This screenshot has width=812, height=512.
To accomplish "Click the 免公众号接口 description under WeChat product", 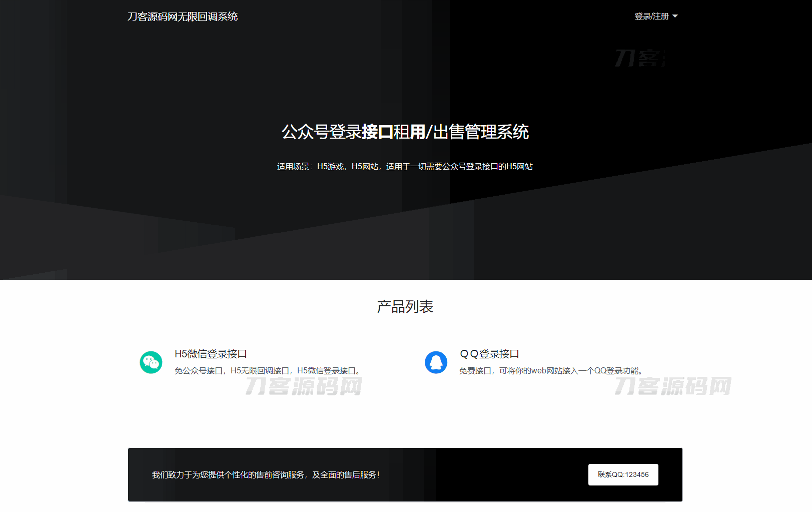I will coord(268,370).
